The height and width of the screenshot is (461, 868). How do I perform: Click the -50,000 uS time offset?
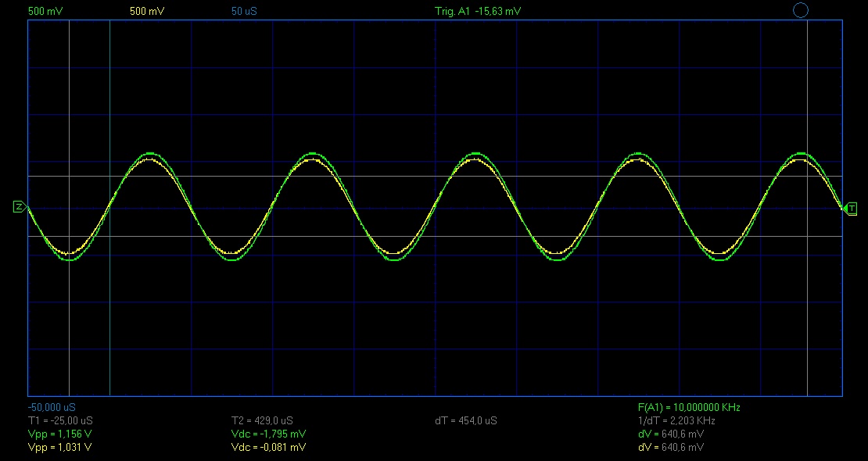[52, 407]
